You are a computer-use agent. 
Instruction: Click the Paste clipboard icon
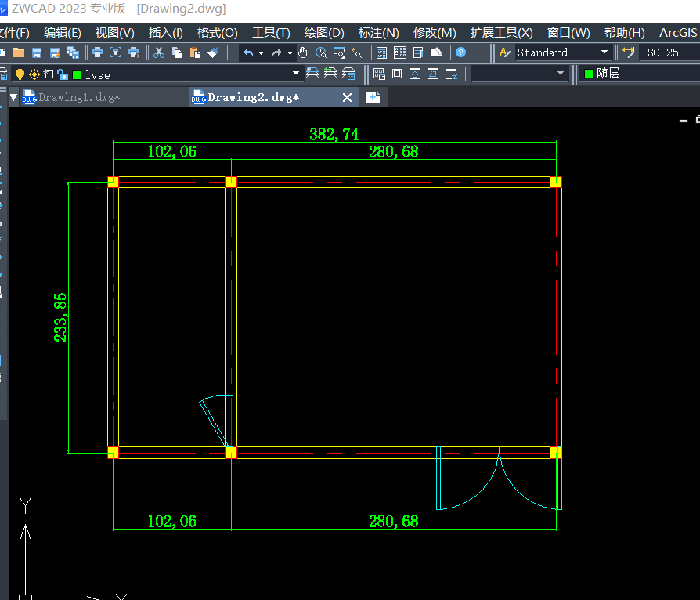pyautogui.click(x=195, y=52)
